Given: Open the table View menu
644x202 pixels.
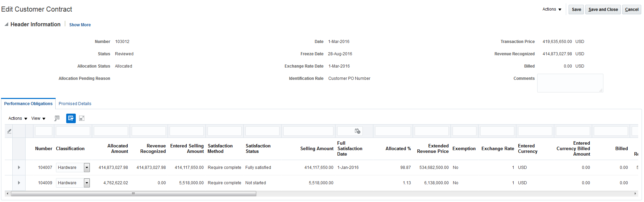Looking at the screenshot, I should (x=38, y=118).
